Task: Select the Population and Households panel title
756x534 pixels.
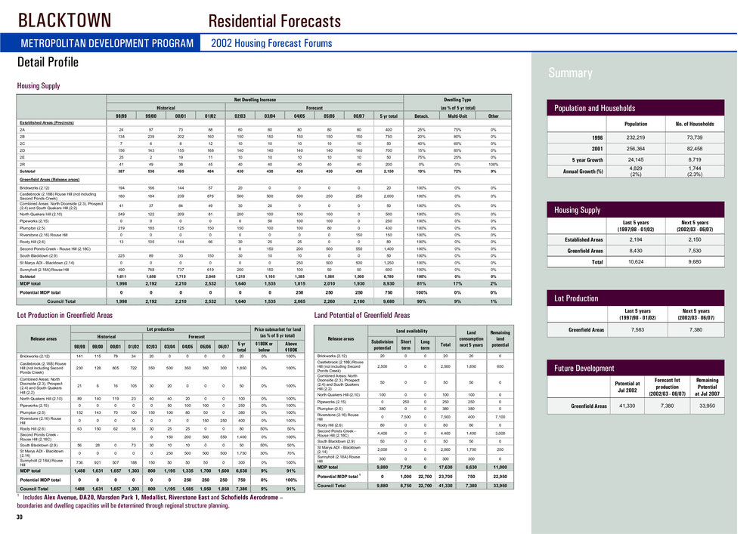Action: tap(594, 108)
